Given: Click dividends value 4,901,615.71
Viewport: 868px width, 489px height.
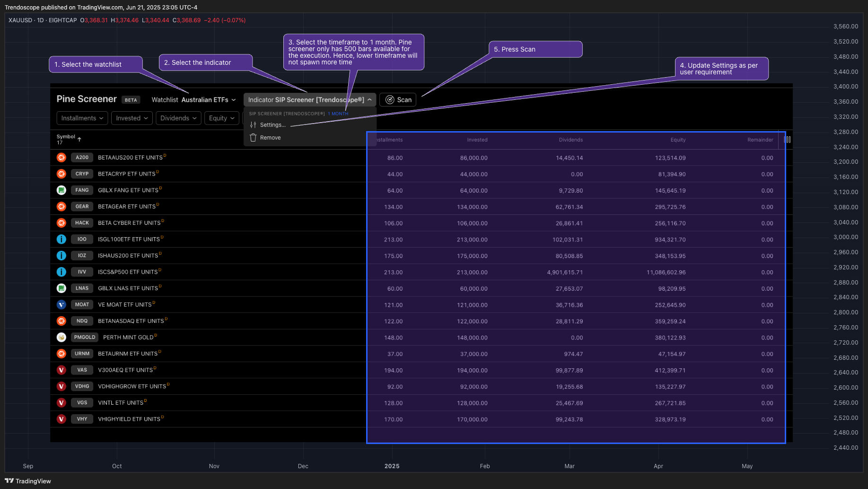Looking at the screenshot, I should [x=565, y=273].
